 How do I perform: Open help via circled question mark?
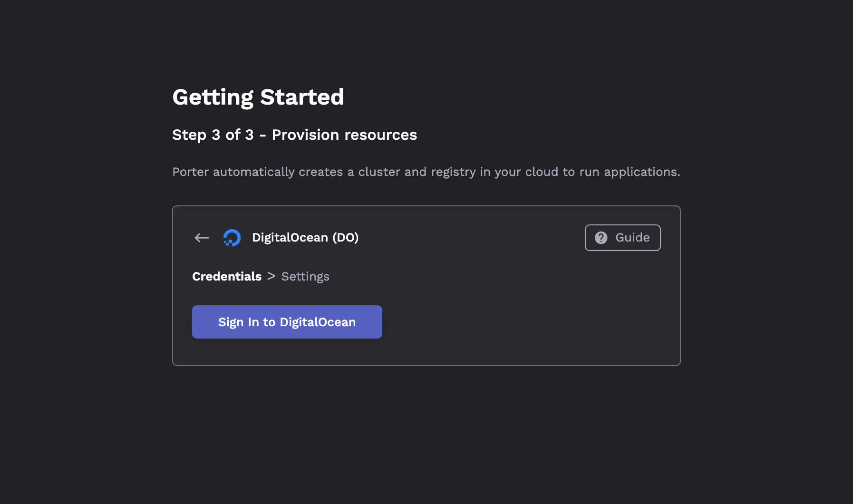pyautogui.click(x=601, y=238)
